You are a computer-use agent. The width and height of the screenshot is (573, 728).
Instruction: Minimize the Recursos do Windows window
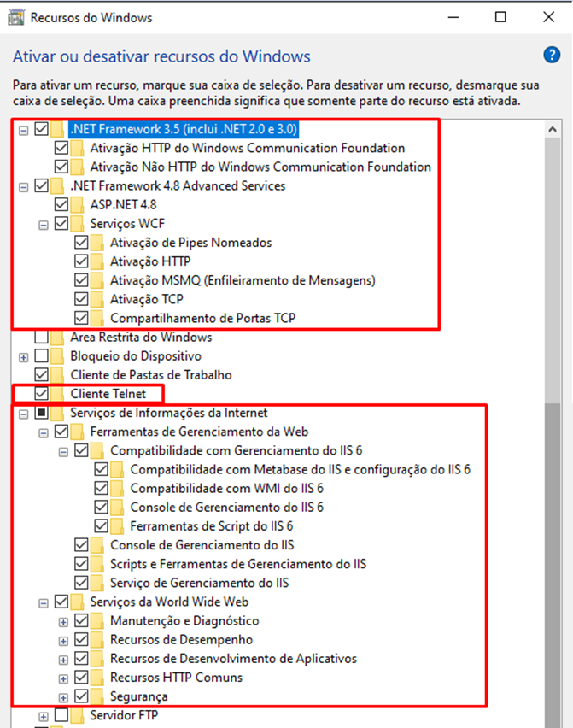[x=453, y=17]
